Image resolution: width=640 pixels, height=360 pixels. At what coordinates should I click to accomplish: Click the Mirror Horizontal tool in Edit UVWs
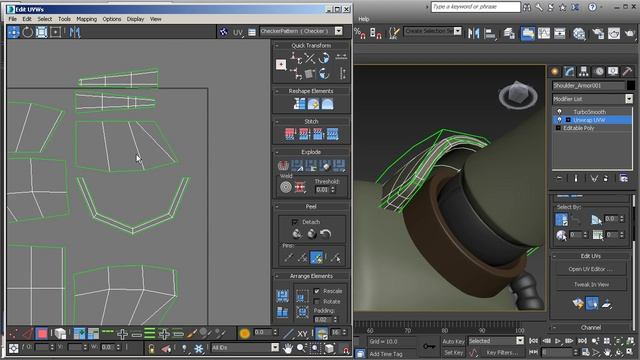[x=75, y=32]
